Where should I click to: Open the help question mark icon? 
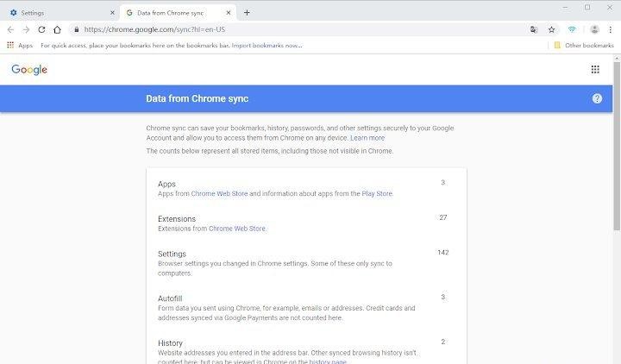597,98
